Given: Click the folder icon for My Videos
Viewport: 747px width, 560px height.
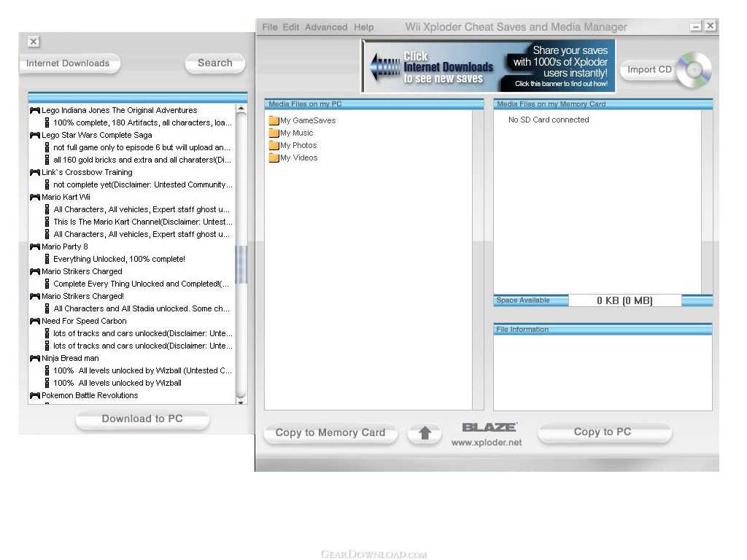Looking at the screenshot, I should tap(274, 157).
